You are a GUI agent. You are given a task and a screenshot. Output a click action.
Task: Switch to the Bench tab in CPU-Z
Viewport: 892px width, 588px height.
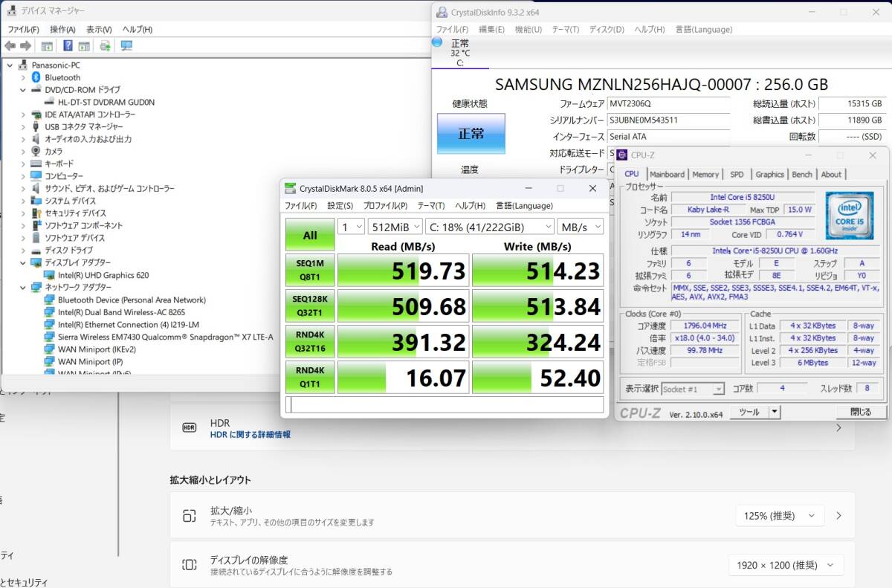pos(802,174)
